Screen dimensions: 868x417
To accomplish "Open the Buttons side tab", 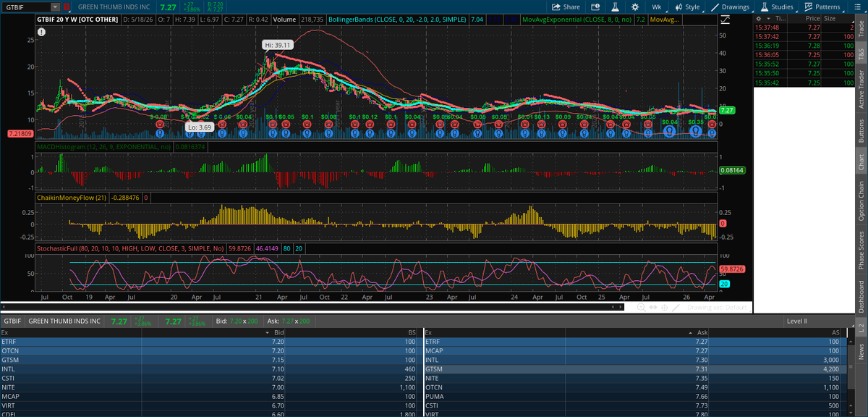I will tap(861, 130).
